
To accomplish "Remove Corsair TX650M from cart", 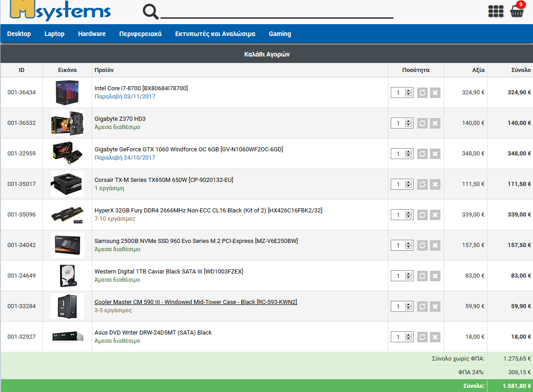I will pyautogui.click(x=435, y=185).
